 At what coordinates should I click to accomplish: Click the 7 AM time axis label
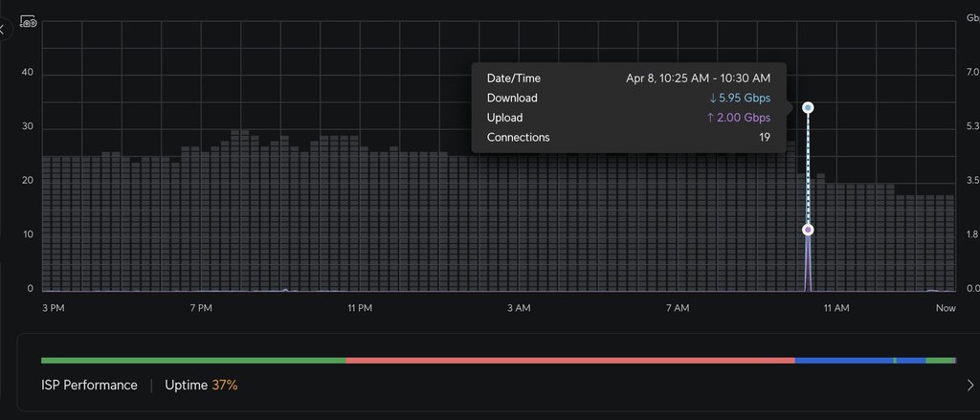coord(677,308)
